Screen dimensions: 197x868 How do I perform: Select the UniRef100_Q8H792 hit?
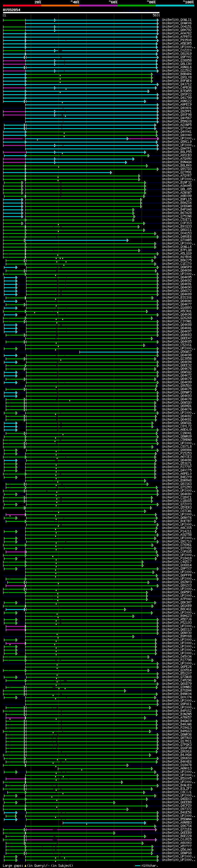pos(176,30)
